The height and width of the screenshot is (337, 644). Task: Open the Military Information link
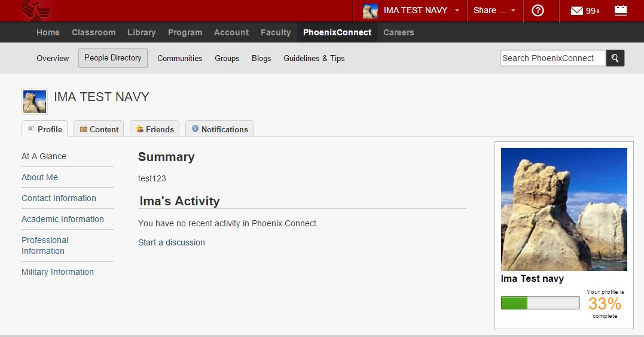[57, 272]
